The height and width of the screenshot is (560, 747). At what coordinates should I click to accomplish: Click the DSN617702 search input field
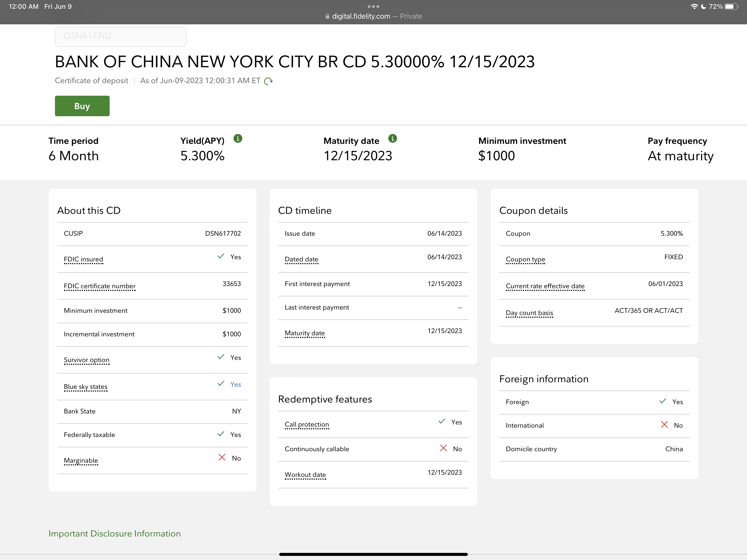pyautogui.click(x=121, y=36)
